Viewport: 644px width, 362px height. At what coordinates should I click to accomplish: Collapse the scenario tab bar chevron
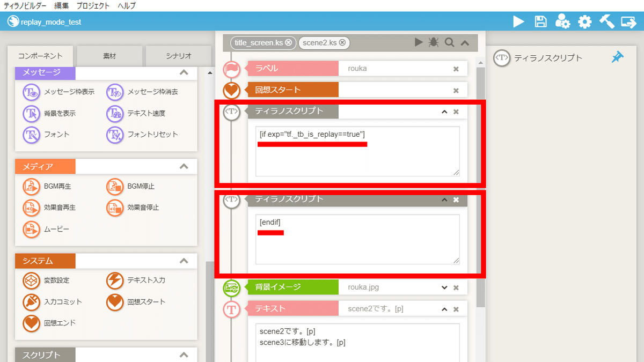click(x=465, y=42)
